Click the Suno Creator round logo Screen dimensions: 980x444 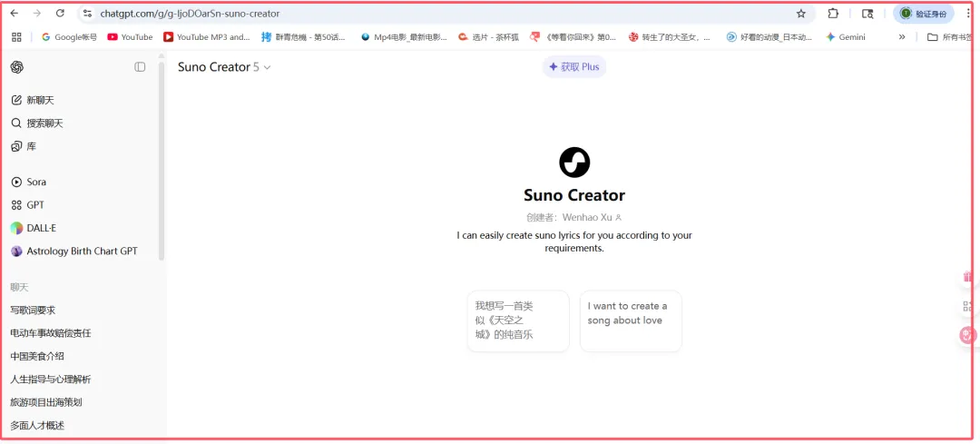(574, 163)
